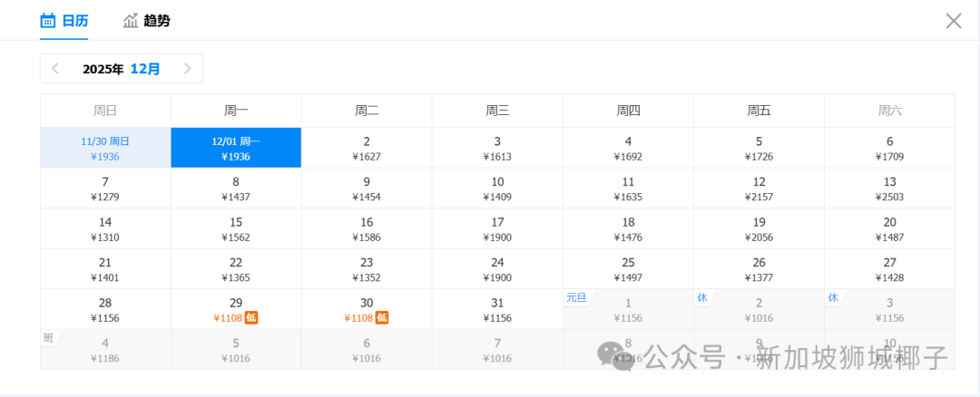Select January 3 marked 休
This screenshot has width=980, height=397.
(889, 310)
